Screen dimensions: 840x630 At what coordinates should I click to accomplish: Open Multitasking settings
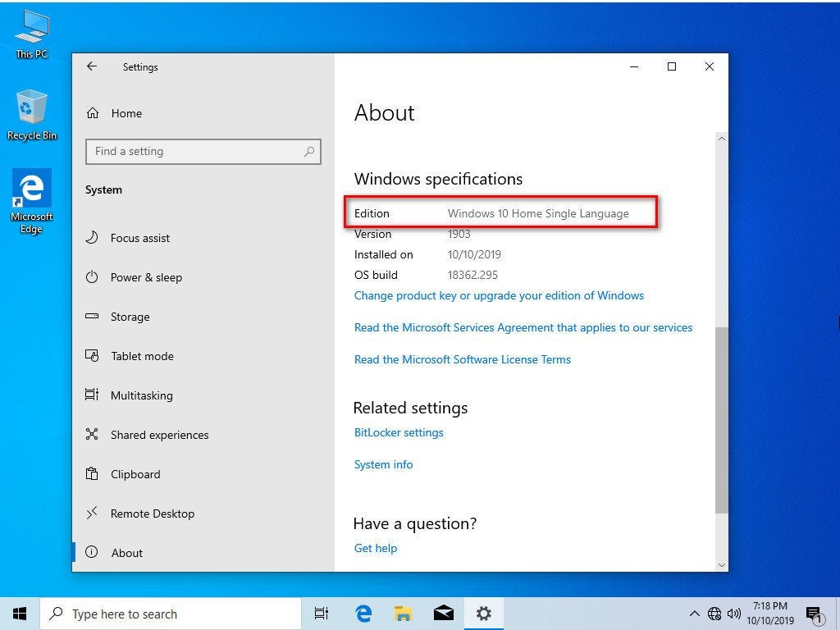tap(140, 395)
